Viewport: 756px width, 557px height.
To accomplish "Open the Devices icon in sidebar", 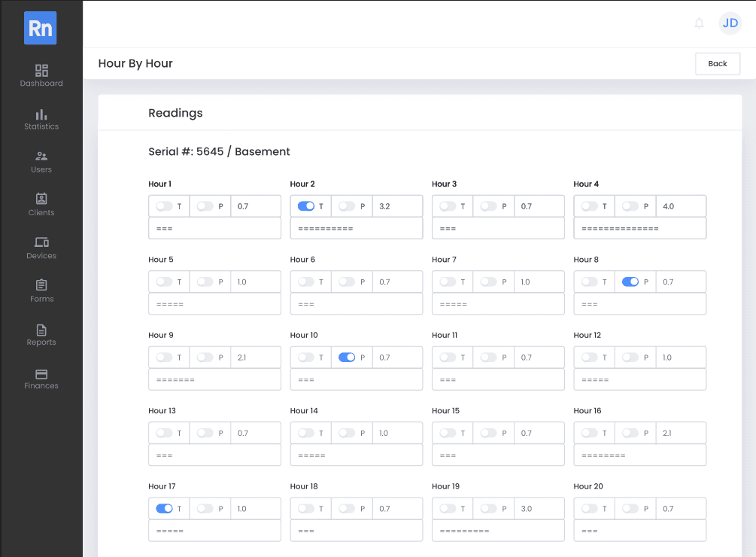I will 41,242.
